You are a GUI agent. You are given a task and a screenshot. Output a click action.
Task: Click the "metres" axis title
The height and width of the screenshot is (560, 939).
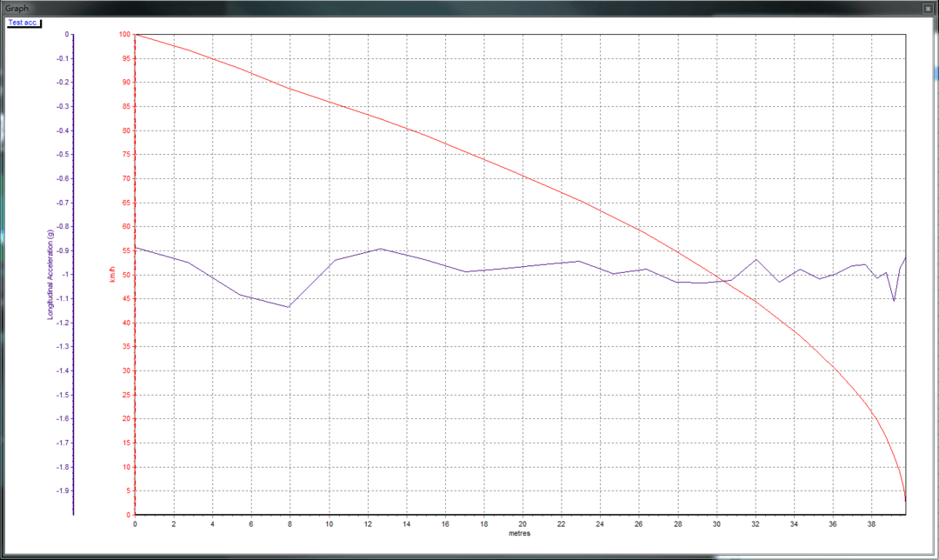click(519, 533)
